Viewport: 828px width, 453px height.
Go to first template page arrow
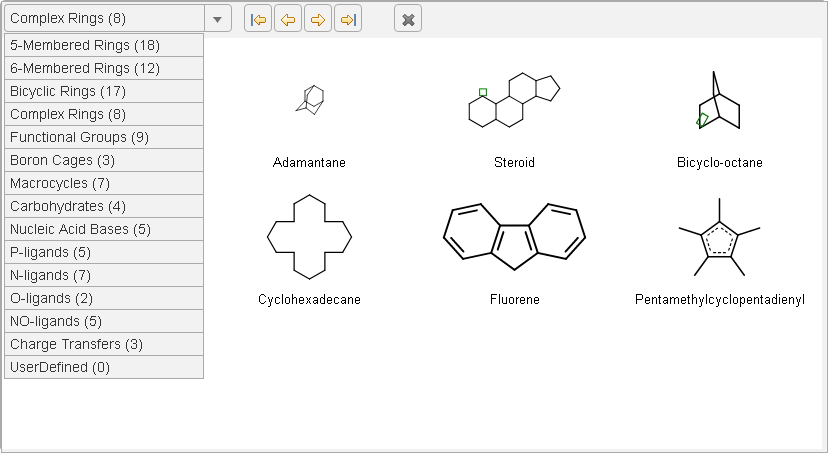[x=258, y=19]
